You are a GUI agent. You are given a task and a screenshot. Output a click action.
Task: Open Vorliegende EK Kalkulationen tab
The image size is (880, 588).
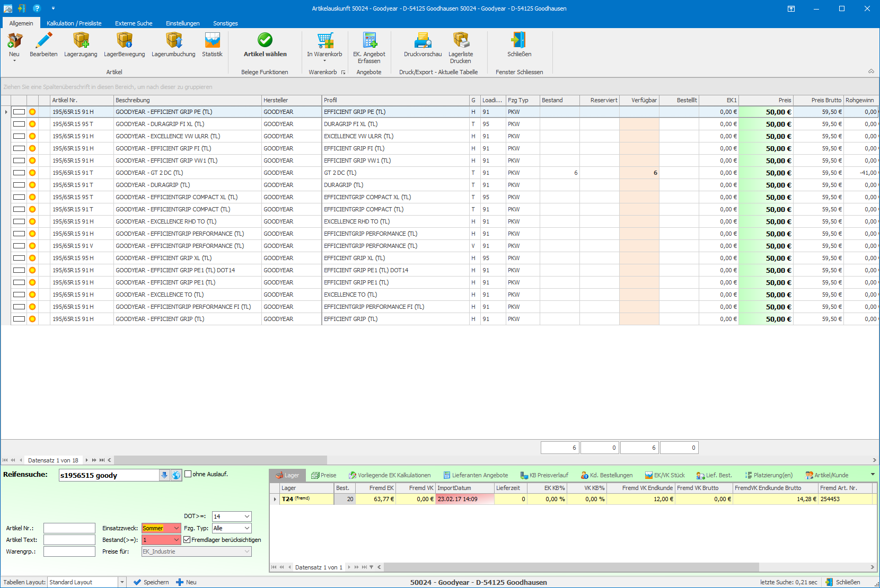point(390,475)
